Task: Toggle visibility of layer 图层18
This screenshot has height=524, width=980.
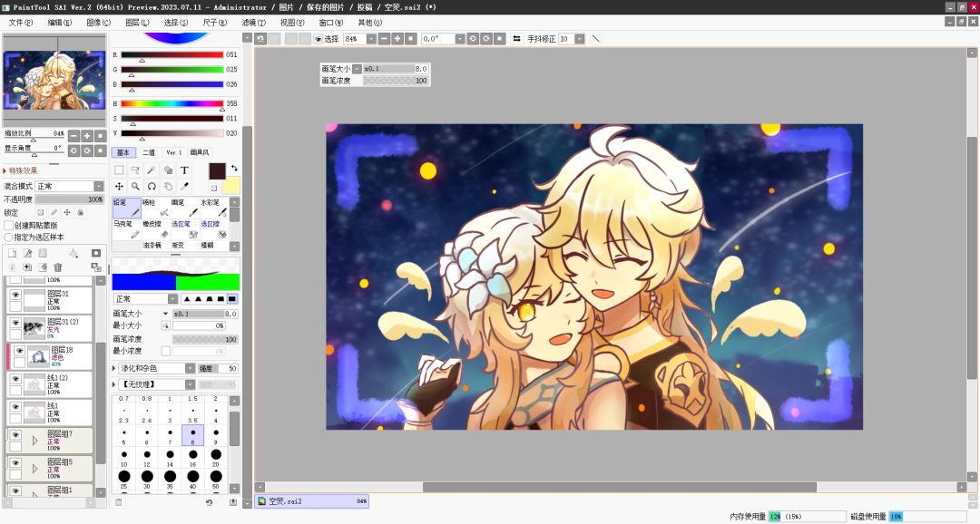Action: tap(19, 351)
